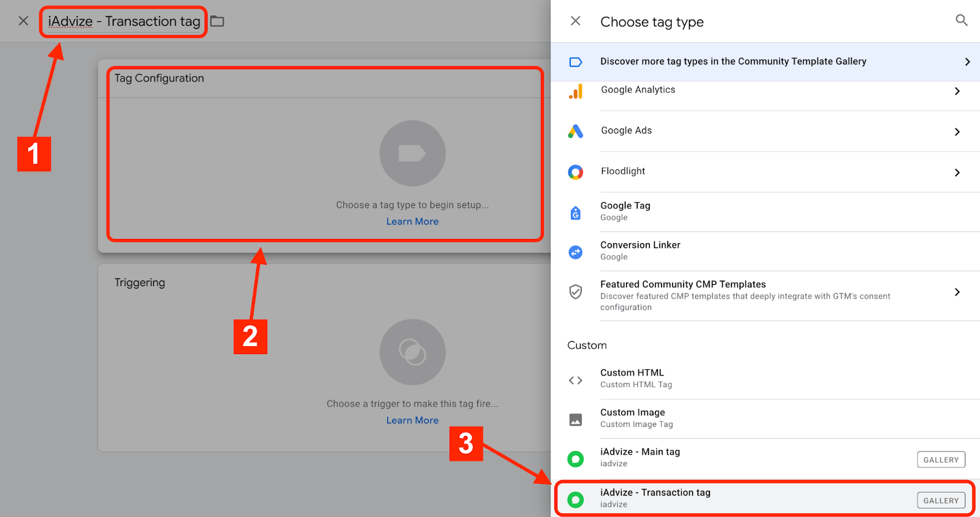Expand Featured Community CMP Templates chevron
The width and height of the screenshot is (980, 517).
957,292
